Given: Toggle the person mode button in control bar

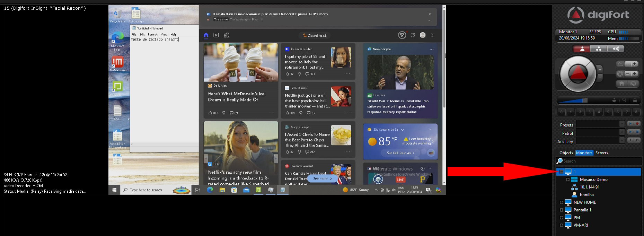Looking at the screenshot, I should tap(582, 49).
